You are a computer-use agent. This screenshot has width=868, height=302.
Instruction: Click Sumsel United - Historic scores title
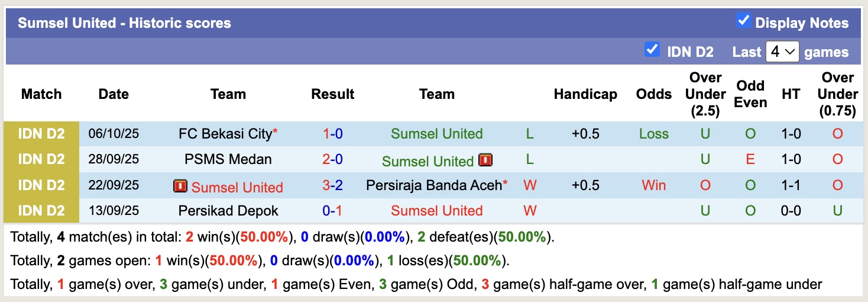click(124, 23)
